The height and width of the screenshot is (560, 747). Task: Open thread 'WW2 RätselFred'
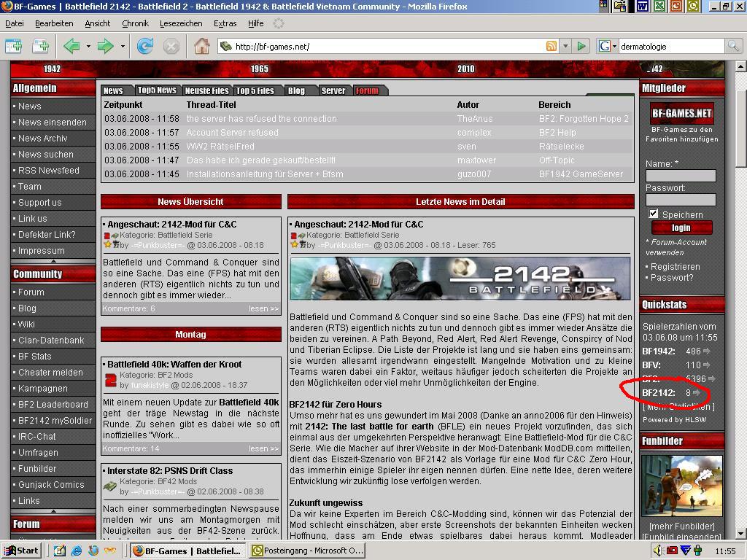[x=220, y=146]
